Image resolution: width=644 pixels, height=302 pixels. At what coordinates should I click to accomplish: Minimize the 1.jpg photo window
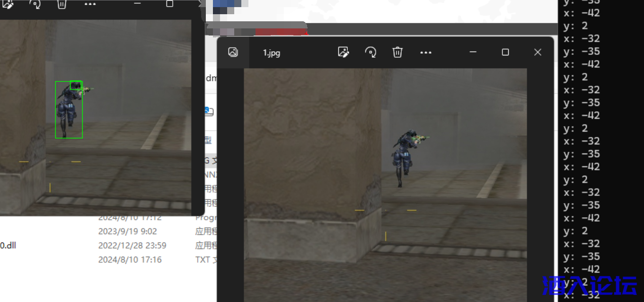tap(473, 52)
